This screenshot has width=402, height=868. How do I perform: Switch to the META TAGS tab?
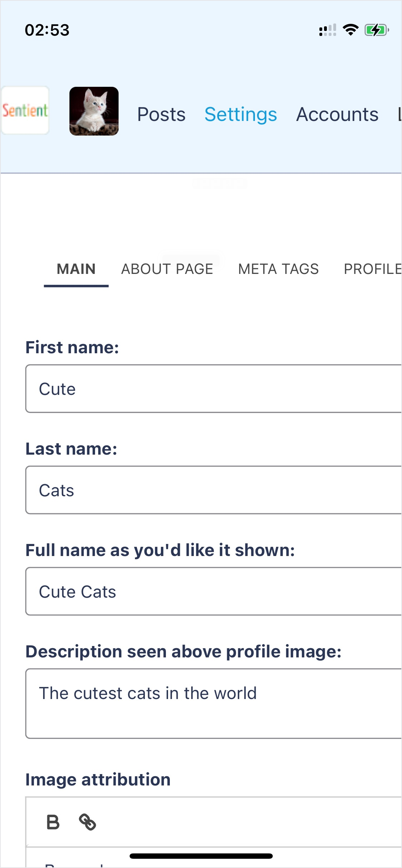tap(278, 269)
